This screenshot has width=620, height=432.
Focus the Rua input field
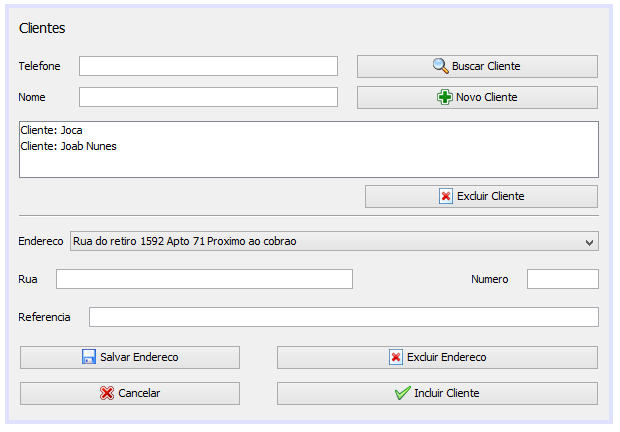[x=204, y=279]
